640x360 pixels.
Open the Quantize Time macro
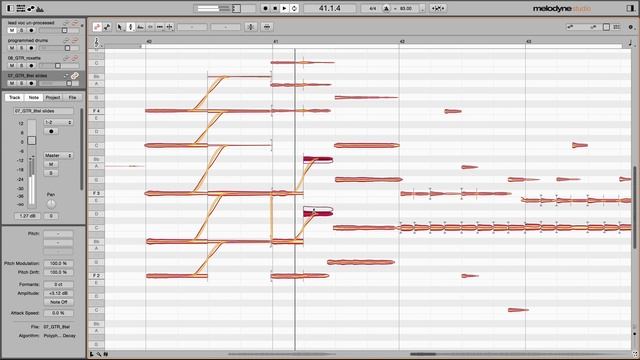click(x=267, y=27)
